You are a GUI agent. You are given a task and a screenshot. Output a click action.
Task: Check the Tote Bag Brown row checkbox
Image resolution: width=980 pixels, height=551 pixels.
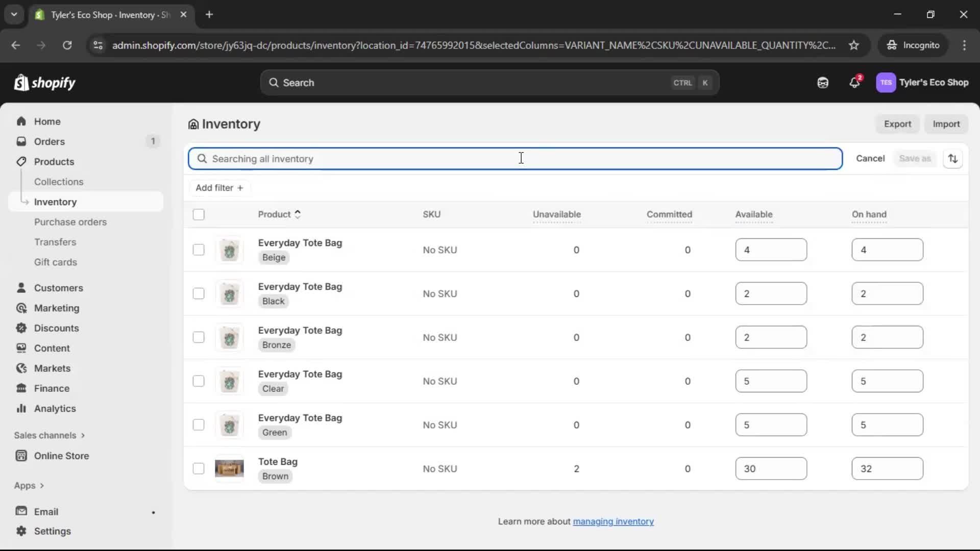point(199,468)
